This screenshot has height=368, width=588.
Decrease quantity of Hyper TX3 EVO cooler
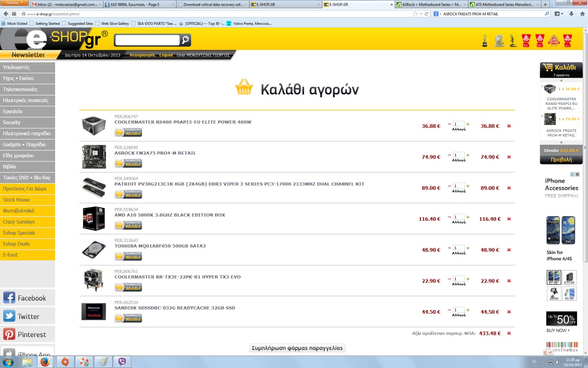pos(450,279)
